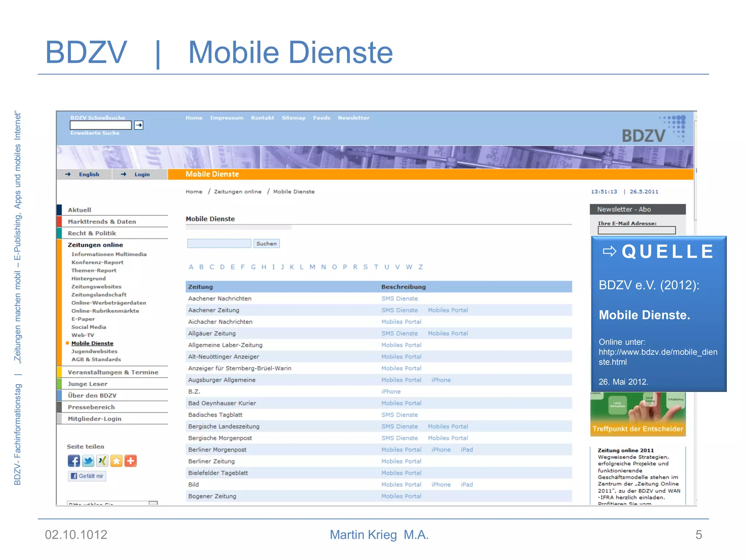Go to Zeitungen online breadcrumb
The image size is (747, 560).
[x=237, y=192]
